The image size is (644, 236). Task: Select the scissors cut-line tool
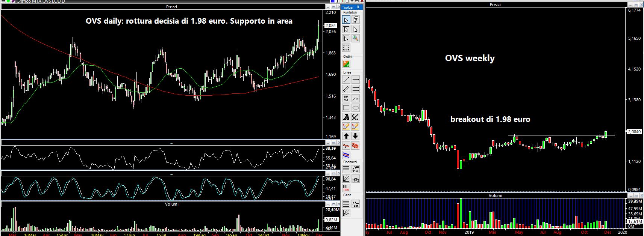[x=355, y=117]
